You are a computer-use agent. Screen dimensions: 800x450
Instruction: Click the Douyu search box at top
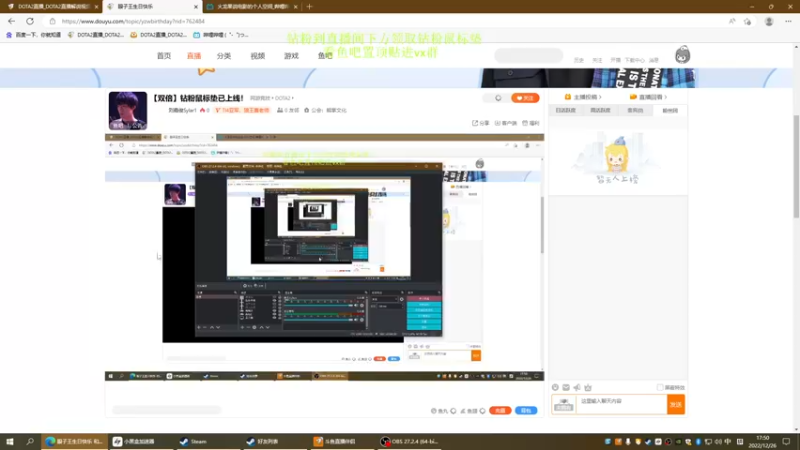[529, 55]
